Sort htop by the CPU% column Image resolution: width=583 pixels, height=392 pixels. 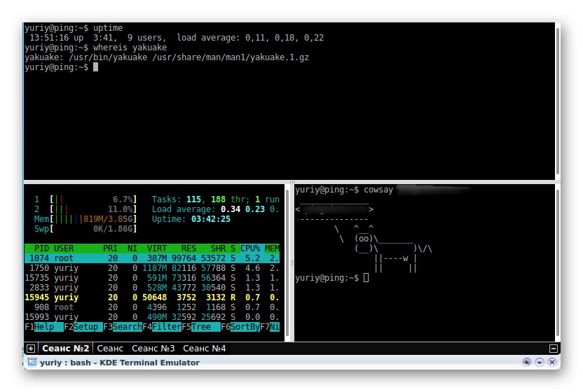pos(250,248)
